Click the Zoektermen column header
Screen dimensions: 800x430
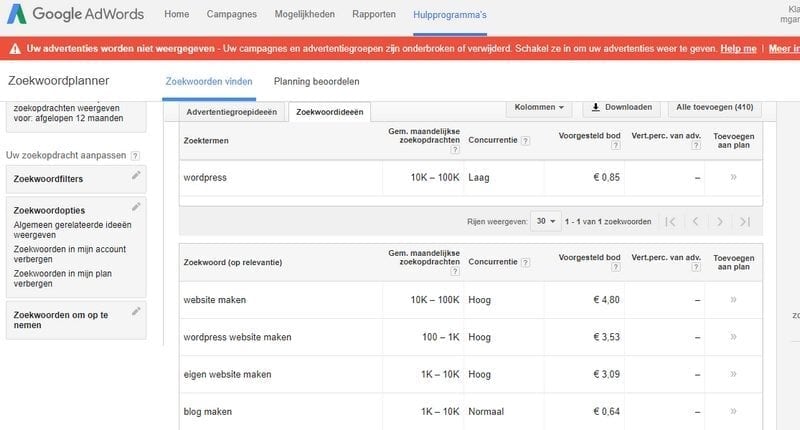pos(206,141)
